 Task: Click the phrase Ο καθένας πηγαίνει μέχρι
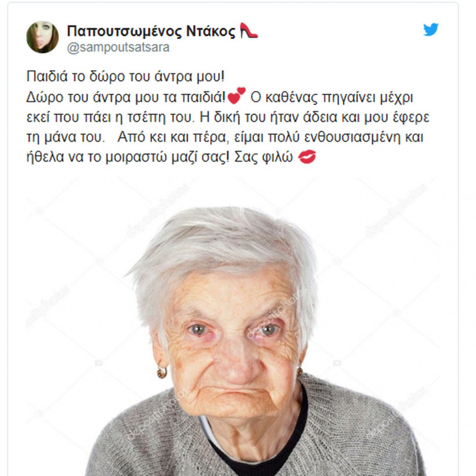click(332, 97)
